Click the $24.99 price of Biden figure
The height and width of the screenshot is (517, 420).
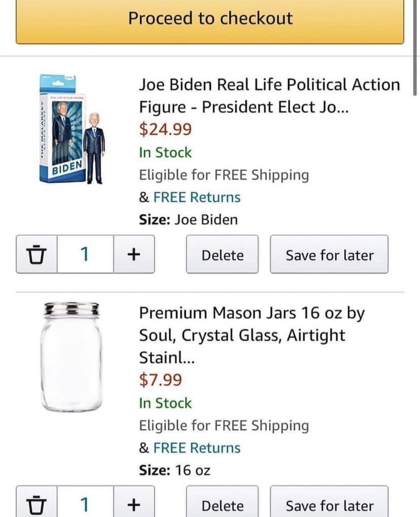click(165, 129)
